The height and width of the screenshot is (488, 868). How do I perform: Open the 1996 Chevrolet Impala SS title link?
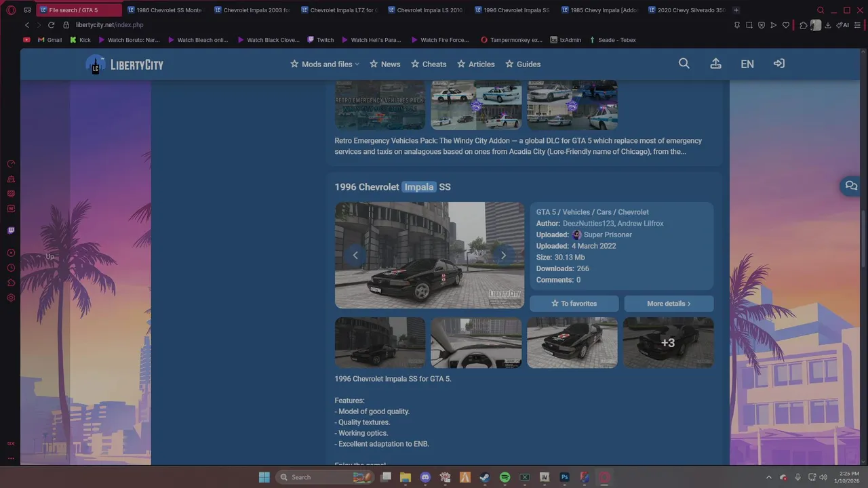coord(393,187)
